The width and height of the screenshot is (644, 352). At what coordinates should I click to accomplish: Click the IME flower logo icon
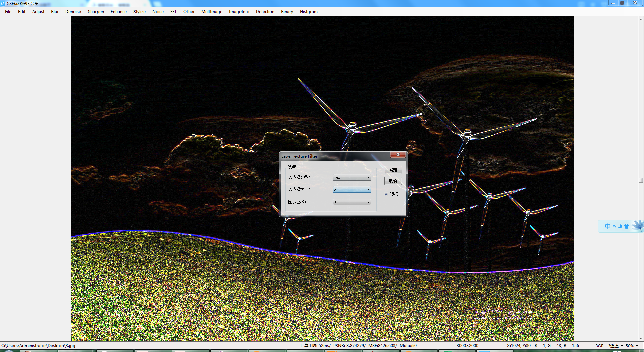[x=637, y=226]
